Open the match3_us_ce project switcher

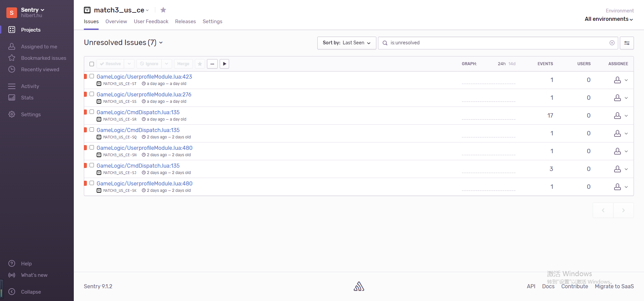pos(147,10)
